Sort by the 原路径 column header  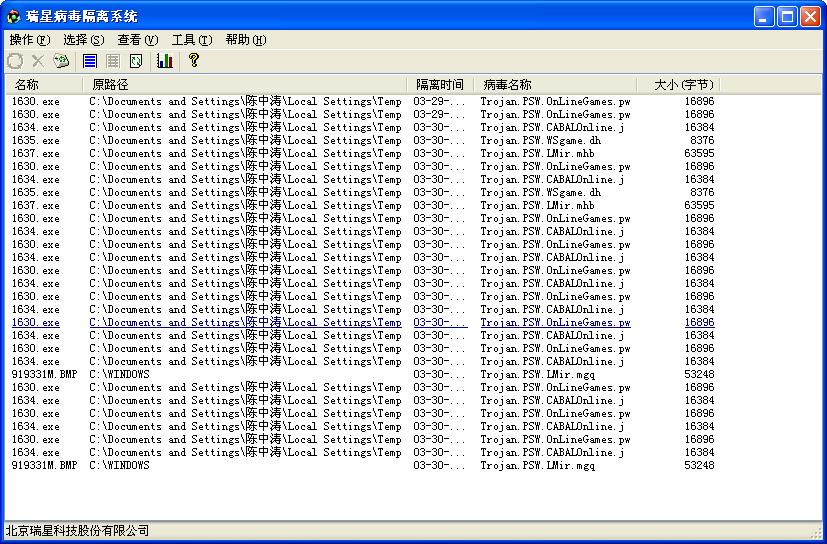click(x=245, y=84)
